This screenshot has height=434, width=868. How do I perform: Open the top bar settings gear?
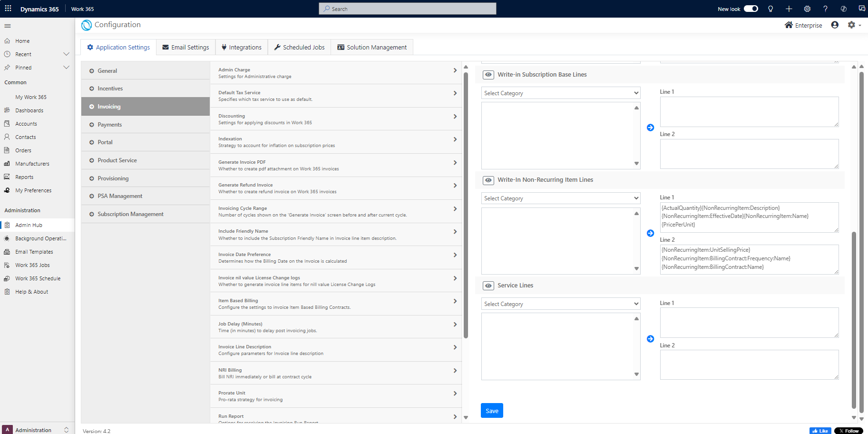(x=807, y=9)
